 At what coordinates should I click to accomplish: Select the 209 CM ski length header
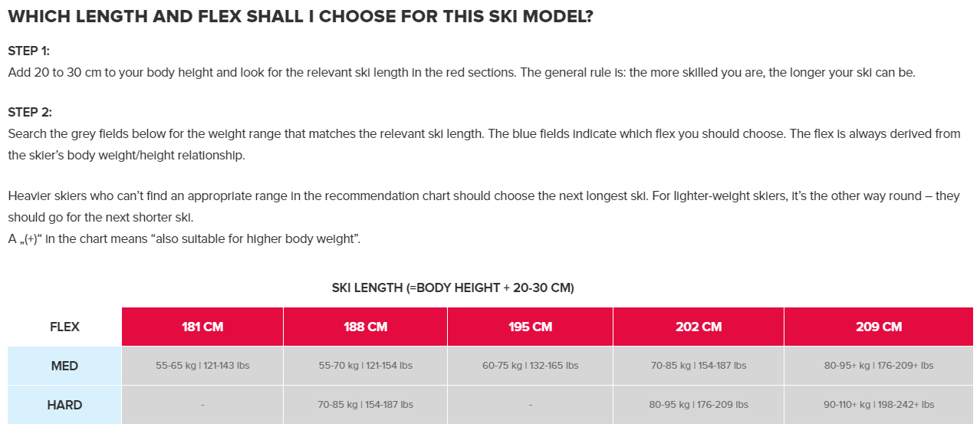879,327
